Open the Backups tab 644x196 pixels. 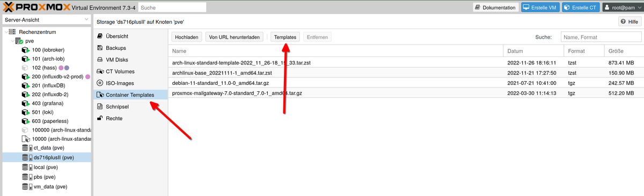(x=130, y=48)
